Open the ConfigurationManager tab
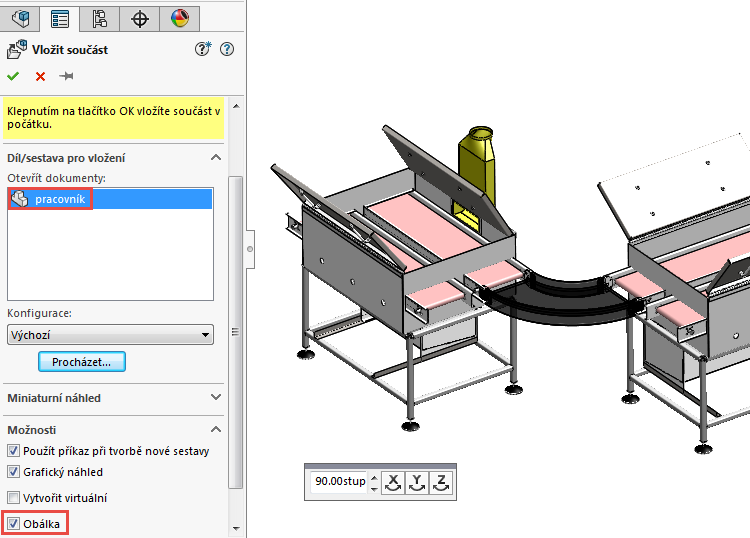The width and height of the screenshot is (750, 538). point(99,19)
